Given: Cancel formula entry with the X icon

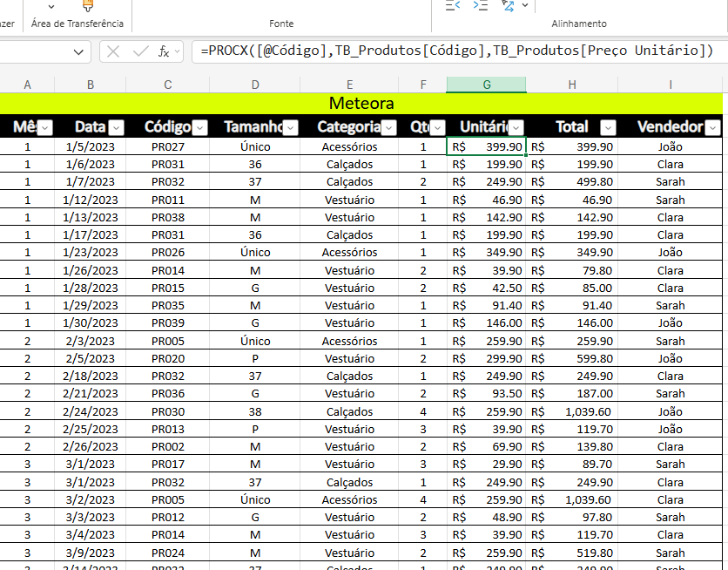Looking at the screenshot, I should pyautogui.click(x=113, y=51).
